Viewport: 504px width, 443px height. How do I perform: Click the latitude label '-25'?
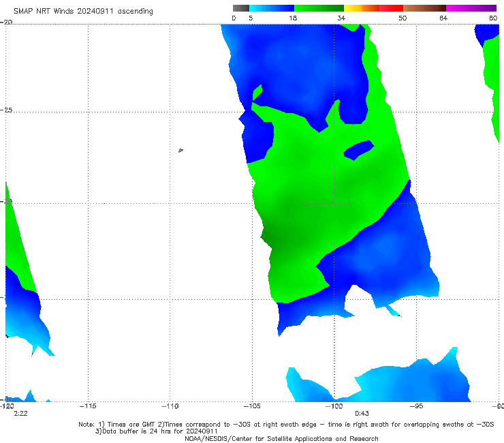(x=6, y=110)
